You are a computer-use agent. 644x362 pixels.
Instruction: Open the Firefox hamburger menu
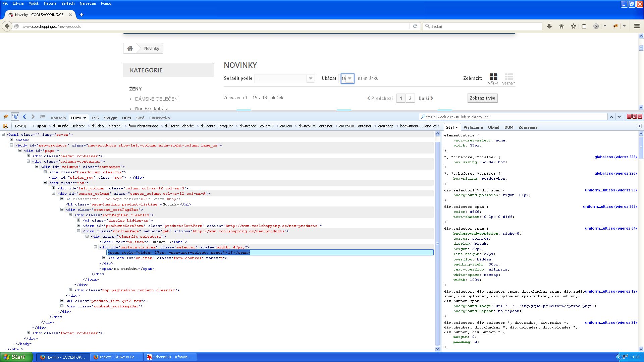637,26
